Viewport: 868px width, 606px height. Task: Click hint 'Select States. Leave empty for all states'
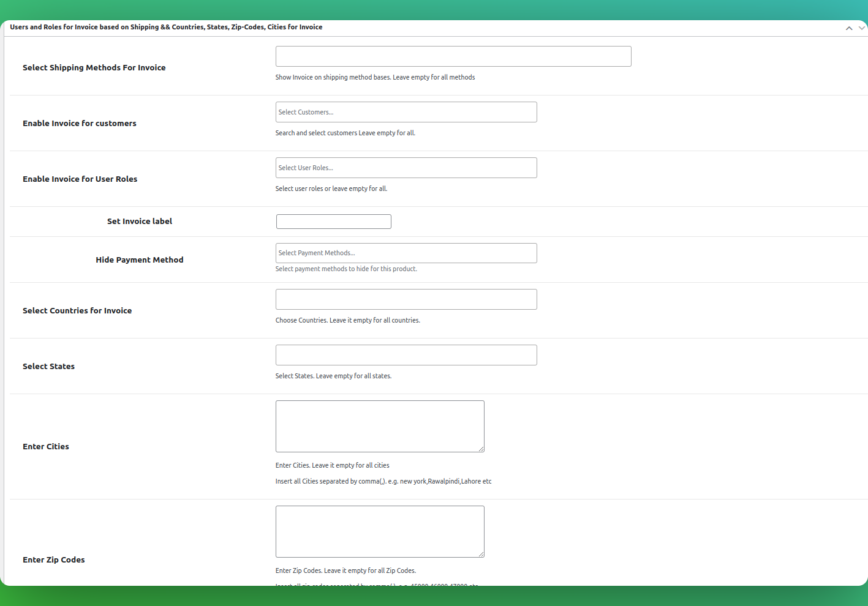pyautogui.click(x=333, y=376)
